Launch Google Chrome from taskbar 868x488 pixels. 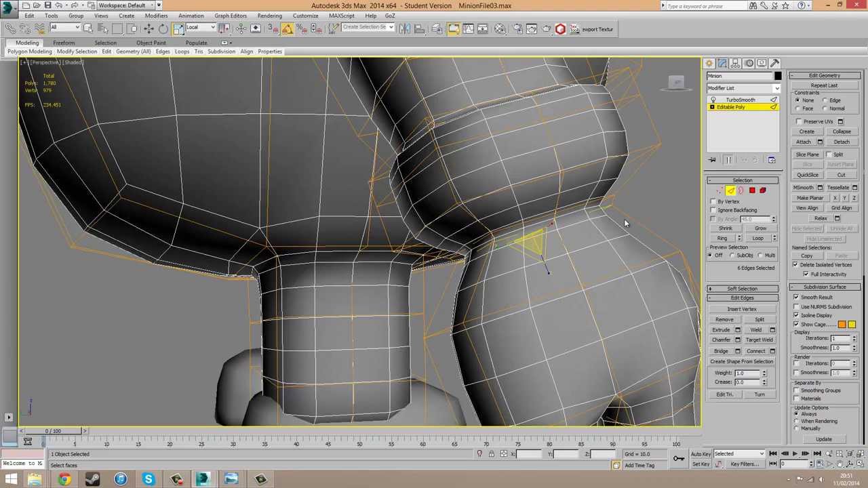[x=64, y=480]
